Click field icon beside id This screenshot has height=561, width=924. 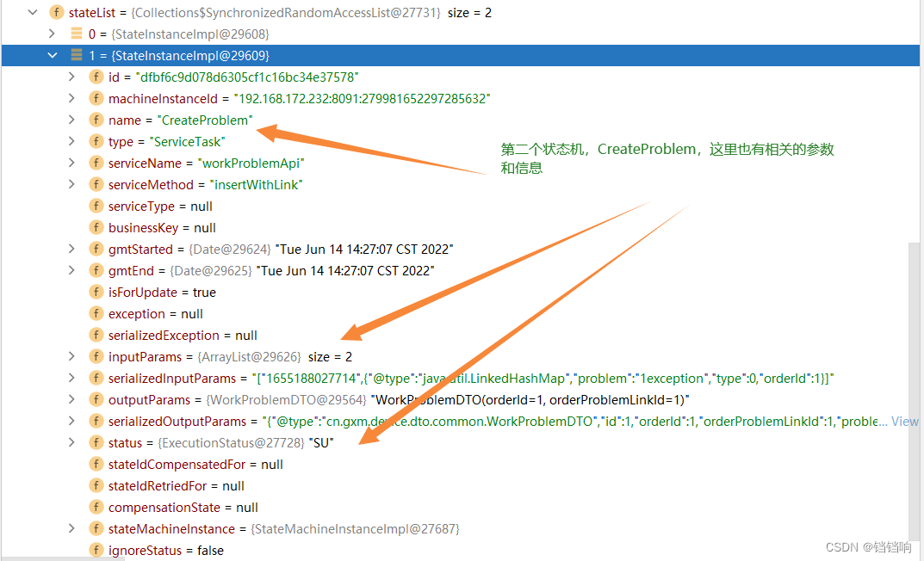click(x=96, y=77)
